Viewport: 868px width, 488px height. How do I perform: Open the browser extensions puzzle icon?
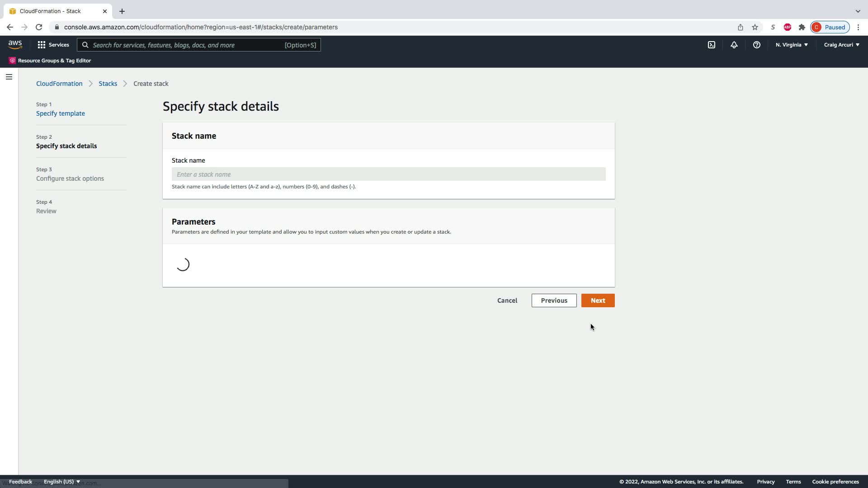[x=802, y=27]
